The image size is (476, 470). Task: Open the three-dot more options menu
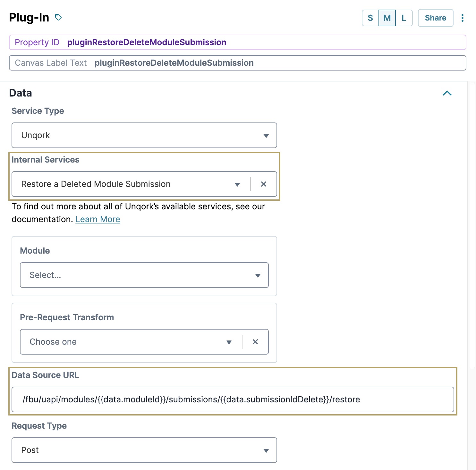(x=462, y=18)
